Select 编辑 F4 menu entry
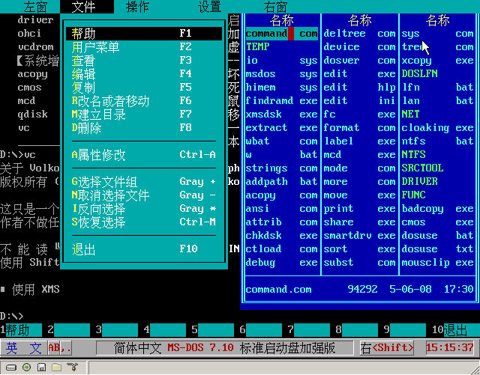 point(144,74)
